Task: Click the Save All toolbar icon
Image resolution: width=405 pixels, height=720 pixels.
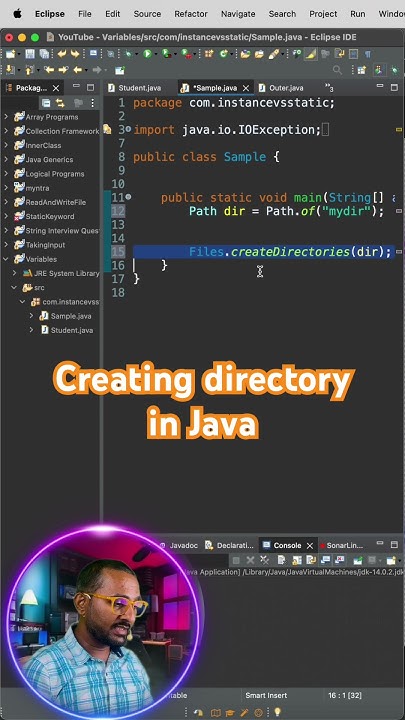Action: coord(44,54)
